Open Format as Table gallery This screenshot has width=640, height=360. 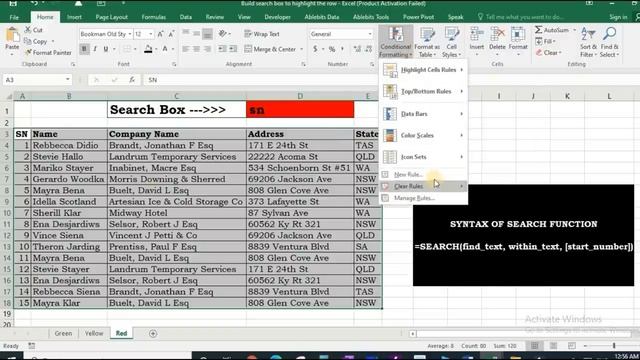pyautogui.click(x=427, y=42)
